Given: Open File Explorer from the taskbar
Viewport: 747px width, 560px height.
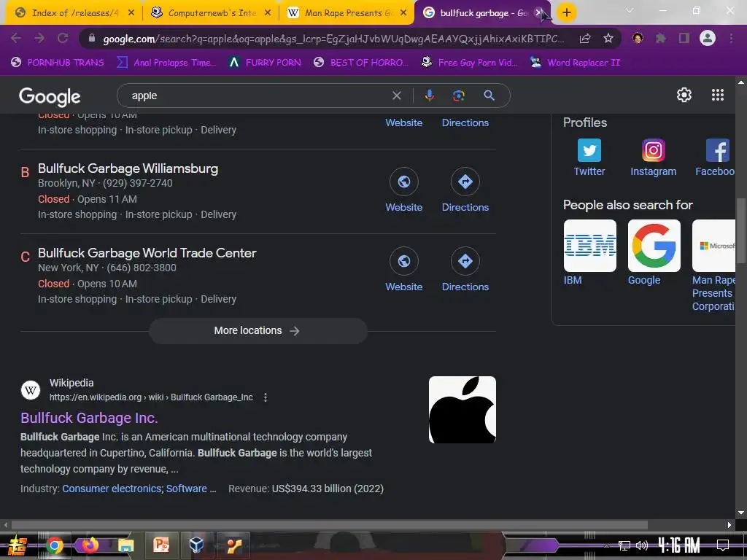Looking at the screenshot, I should (125, 545).
